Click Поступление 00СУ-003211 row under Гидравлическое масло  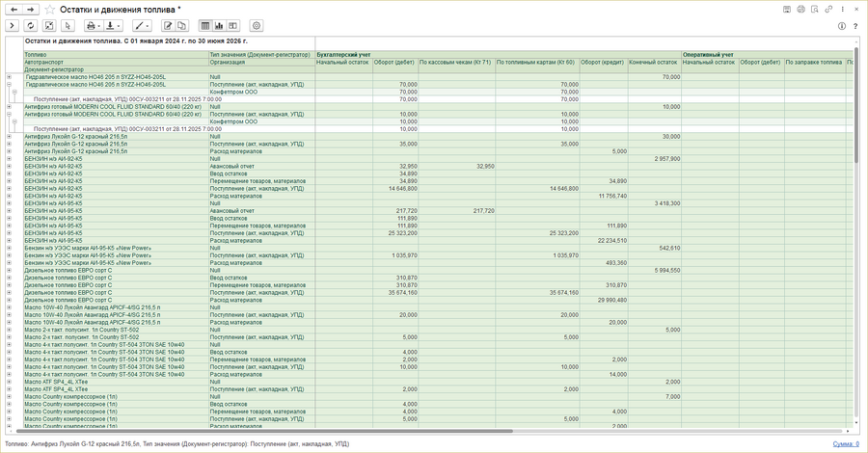coord(127,99)
